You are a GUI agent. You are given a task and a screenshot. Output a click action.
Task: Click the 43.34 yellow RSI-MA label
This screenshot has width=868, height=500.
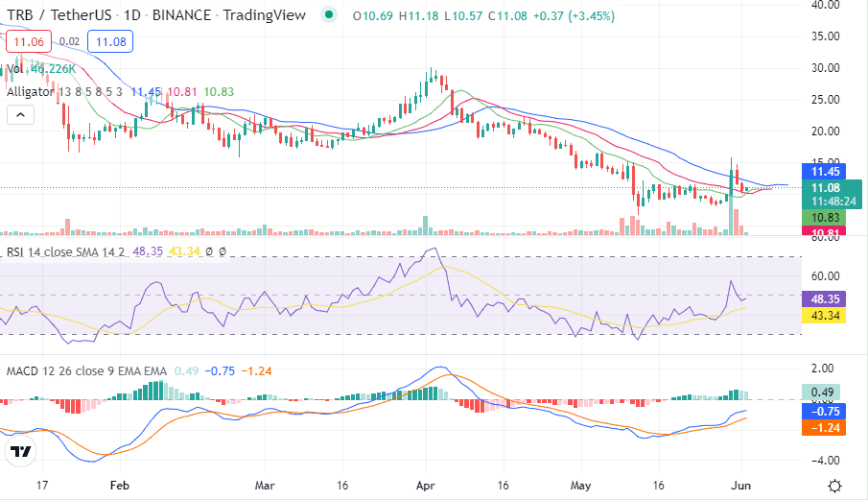point(825,316)
